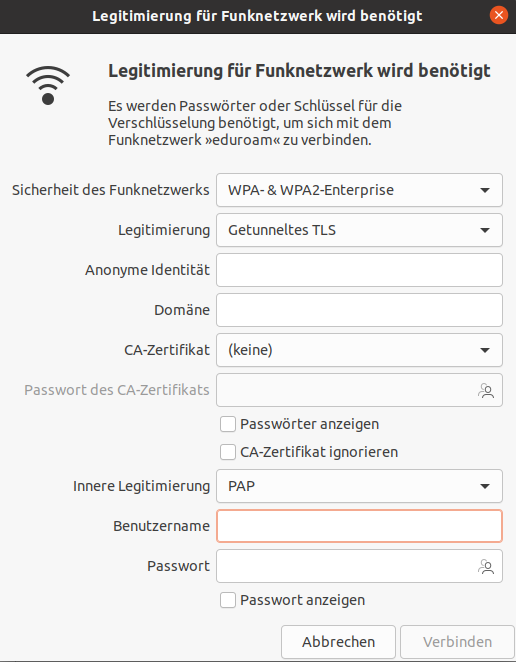This screenshot has width=516, height=662.
Task: Click password storage icon in Passwort field
Action: click(x=486, y=566)
